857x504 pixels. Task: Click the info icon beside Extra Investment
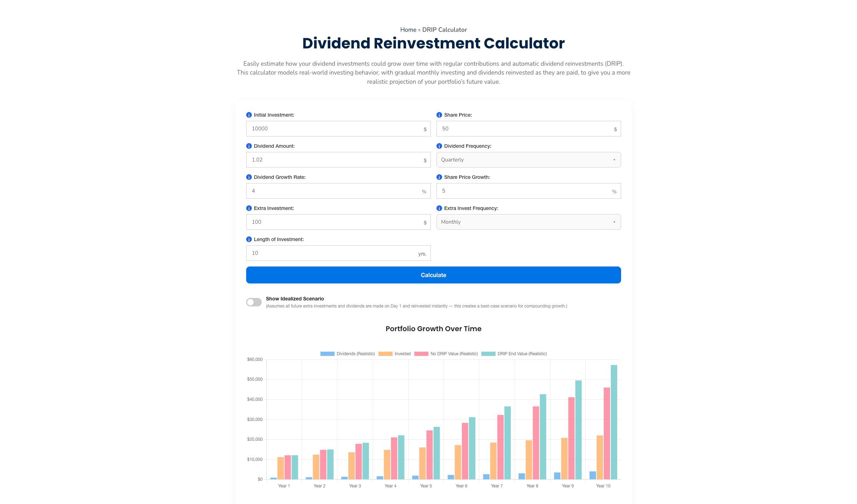pyautogui.click(x=249, y=208)
